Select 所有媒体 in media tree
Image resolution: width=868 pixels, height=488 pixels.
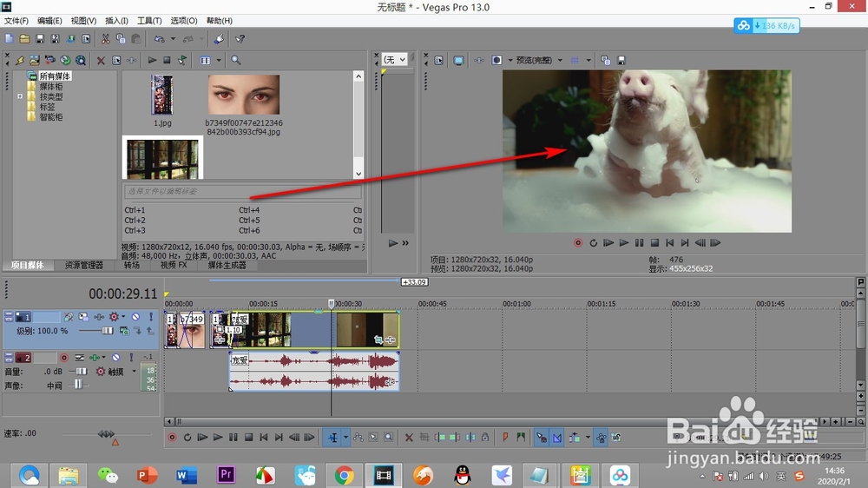(54, 76)
